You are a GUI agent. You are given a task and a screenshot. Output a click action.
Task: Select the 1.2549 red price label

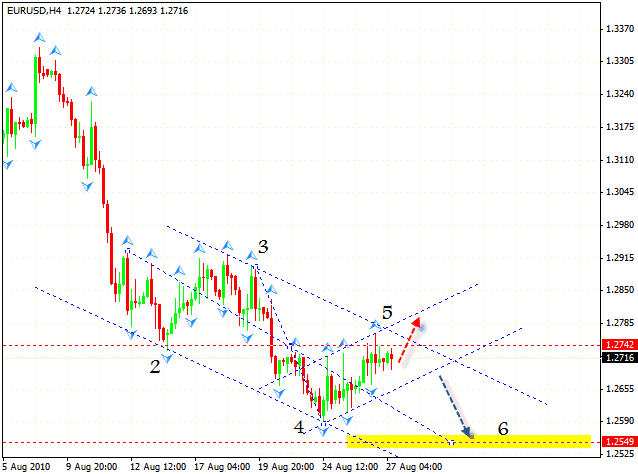[x=619, y=442]
